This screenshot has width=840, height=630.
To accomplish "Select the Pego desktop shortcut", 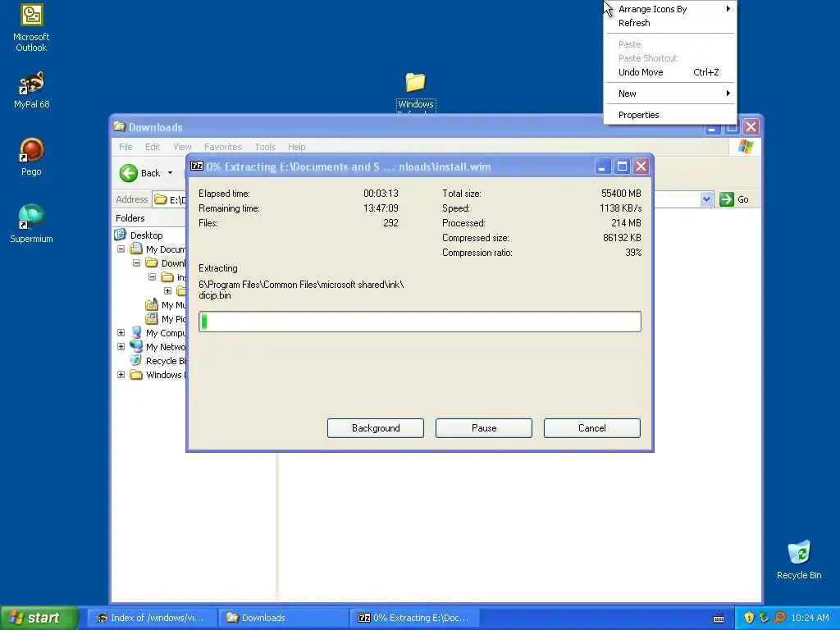I will (31, 157).
